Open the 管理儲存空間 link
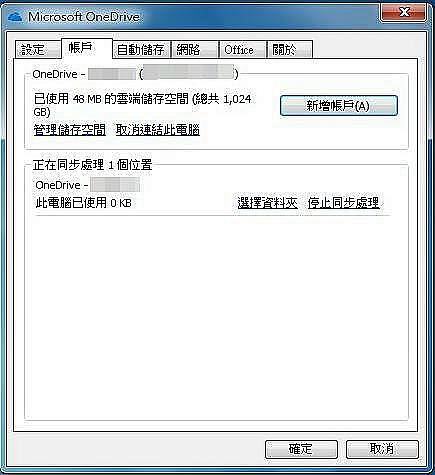Screen dimensions: 435x475 (70, 129)
